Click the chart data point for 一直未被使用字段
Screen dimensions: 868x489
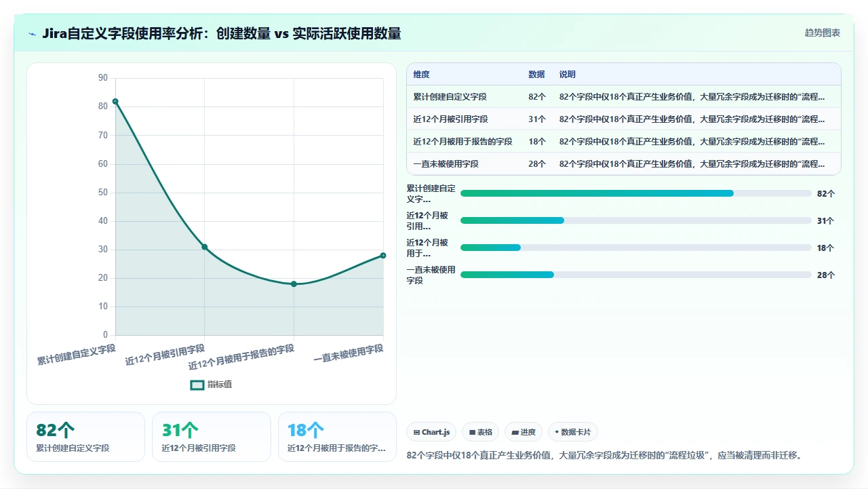pyautogui.click(x=383, y=256)
